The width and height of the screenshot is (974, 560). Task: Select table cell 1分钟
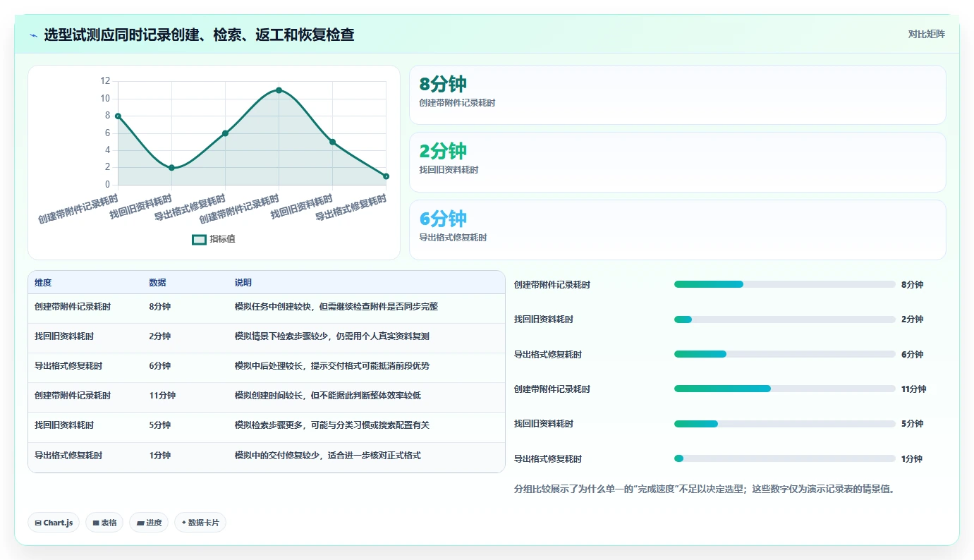click(160, 456)
